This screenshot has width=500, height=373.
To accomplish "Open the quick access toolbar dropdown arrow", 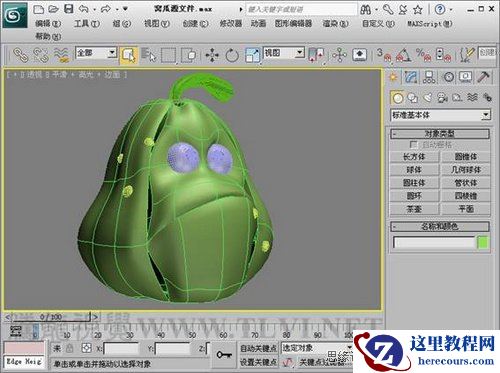I will (125, 9).
